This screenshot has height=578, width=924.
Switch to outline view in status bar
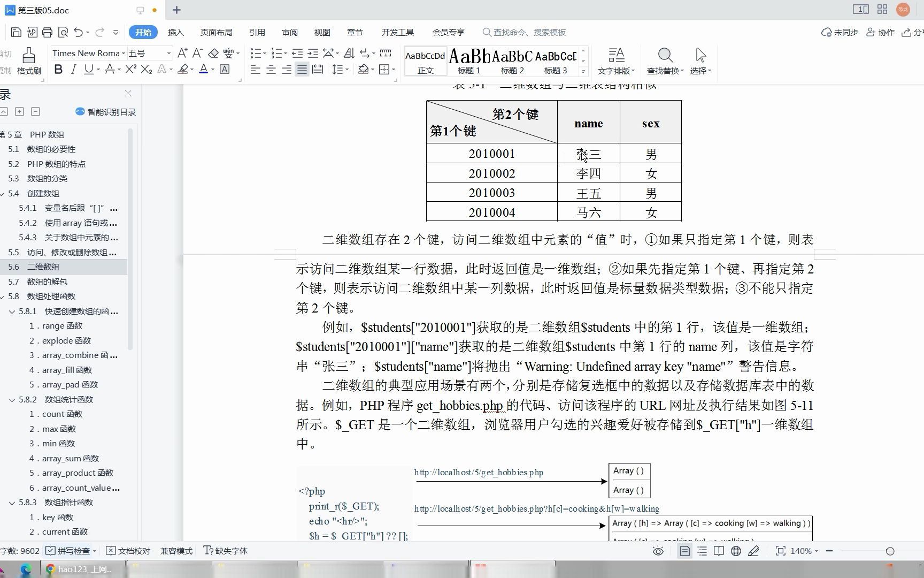702,551
